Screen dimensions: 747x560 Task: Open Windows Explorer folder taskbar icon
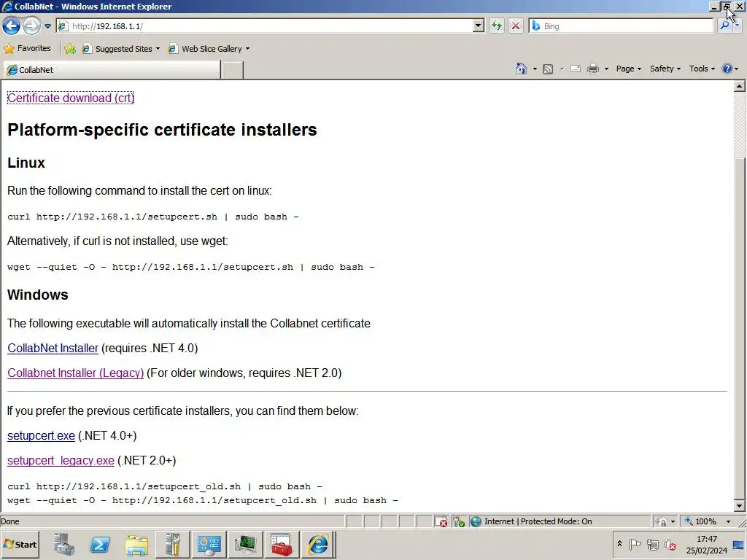tap(136, 544)
